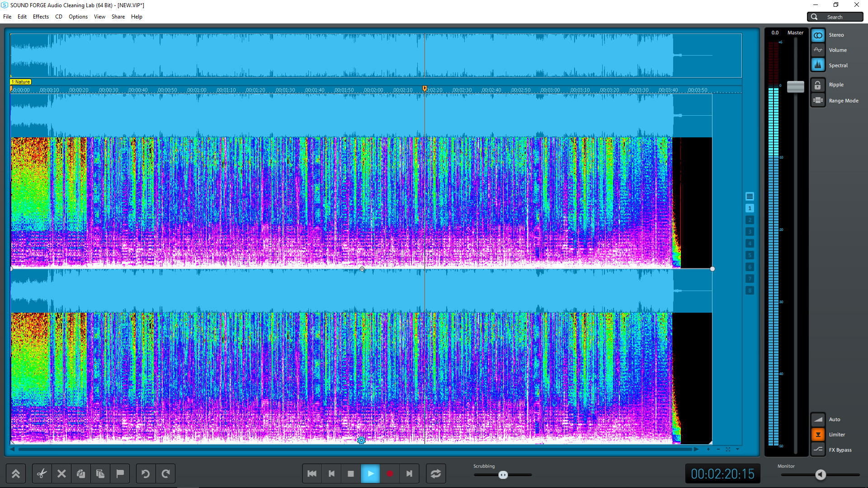Click the Range Mode button

pos(818,100)
